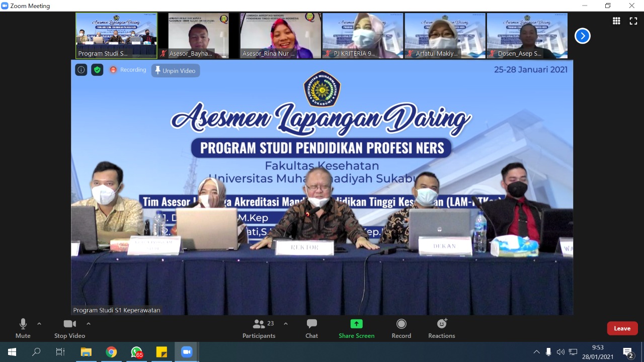Viewport: 644px width, 362px height.
Task: Open the Reactions menu
Action: [442, 329]
